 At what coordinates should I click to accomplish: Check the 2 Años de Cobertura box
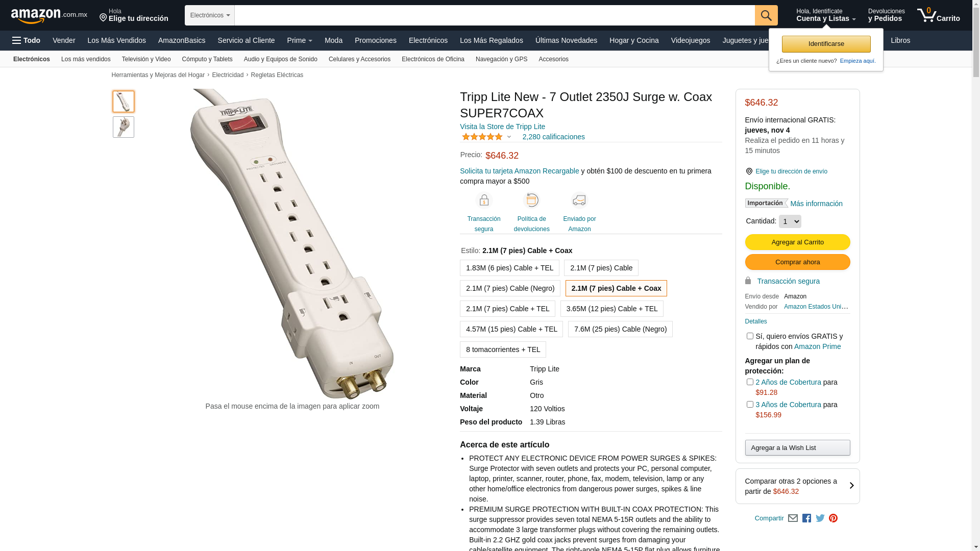[x=750, y=382]
